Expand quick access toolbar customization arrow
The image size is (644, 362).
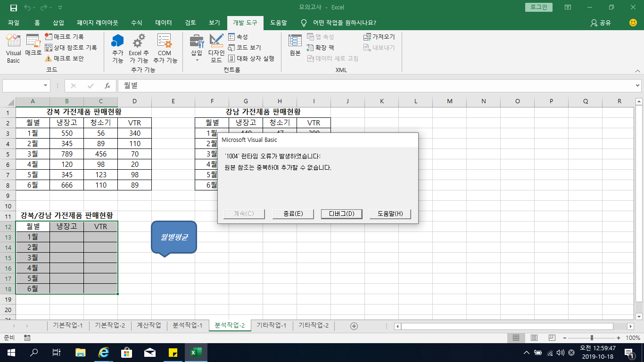60,8
